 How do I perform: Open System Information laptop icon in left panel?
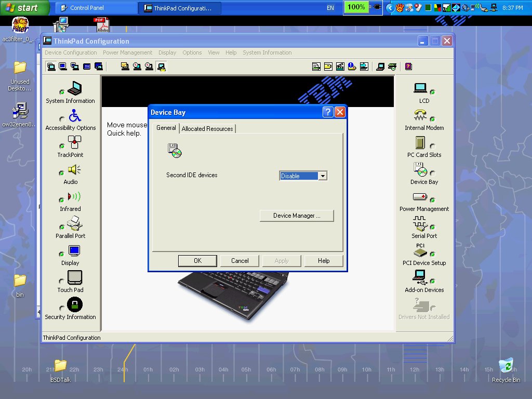[75, 88]
